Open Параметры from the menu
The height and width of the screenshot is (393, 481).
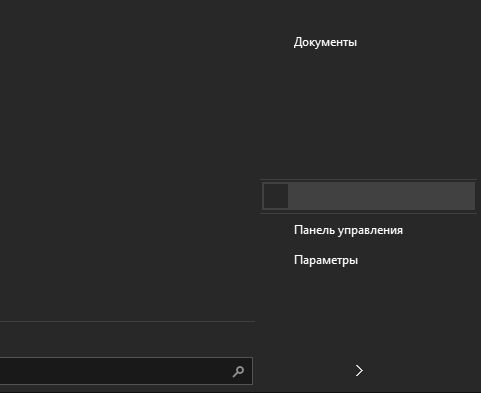(326, 260)
